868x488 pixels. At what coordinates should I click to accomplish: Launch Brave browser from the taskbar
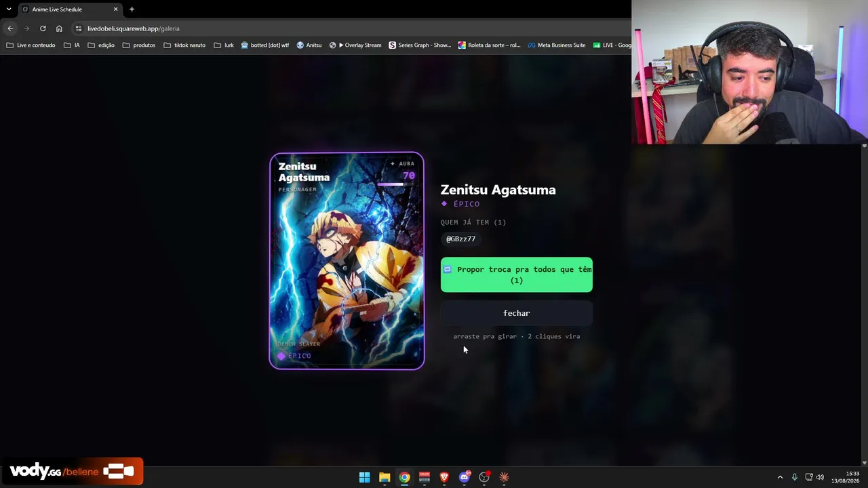tap(444, 477)
